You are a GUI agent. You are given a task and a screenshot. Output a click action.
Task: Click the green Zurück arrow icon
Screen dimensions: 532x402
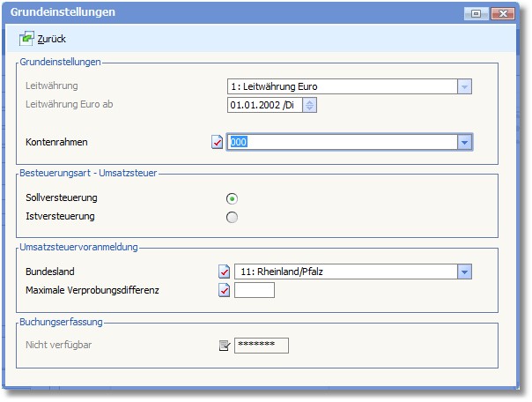26,39
